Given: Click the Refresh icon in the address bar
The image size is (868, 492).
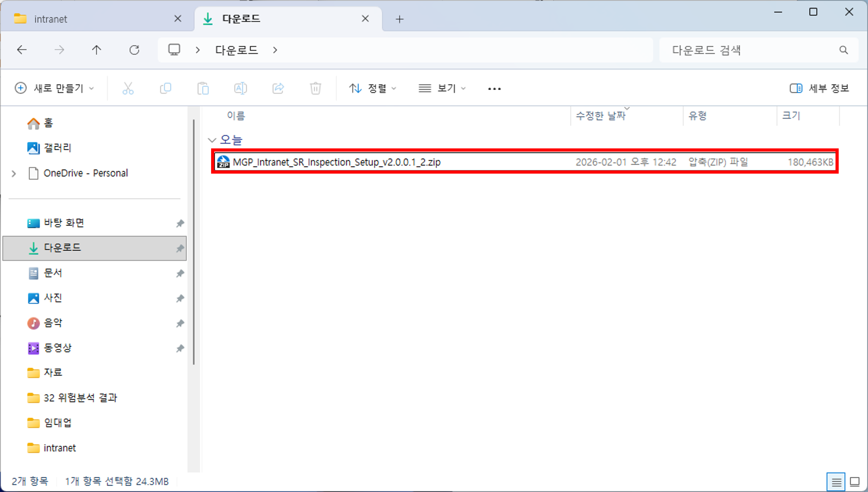Looking at the screenshot, I should click(x=134, y=50).
